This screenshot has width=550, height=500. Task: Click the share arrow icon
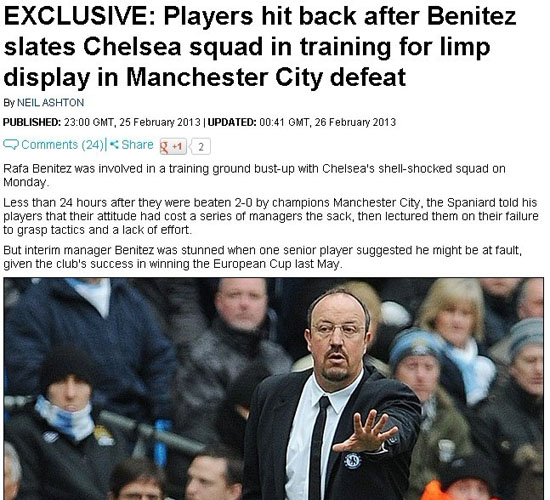coord(114,144)
